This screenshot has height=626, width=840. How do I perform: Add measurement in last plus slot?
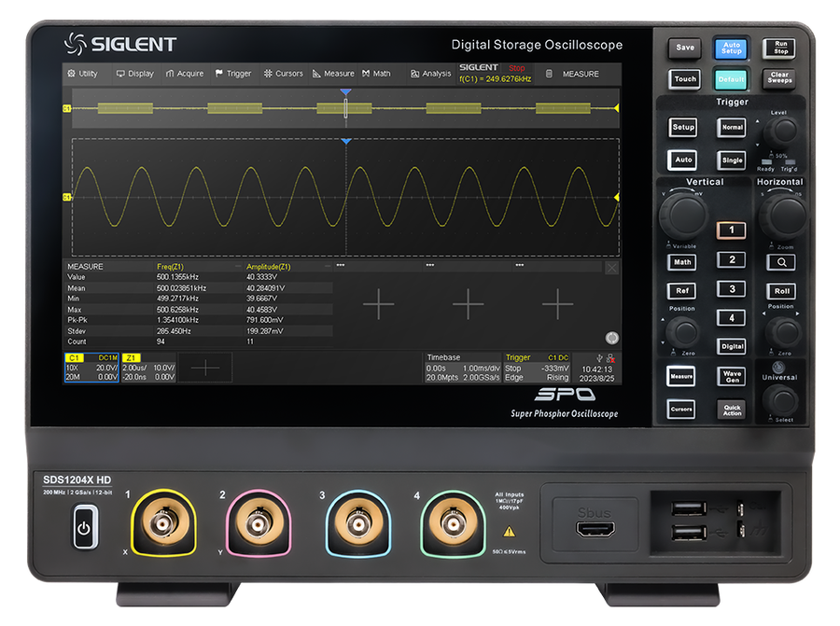(558, 303)
